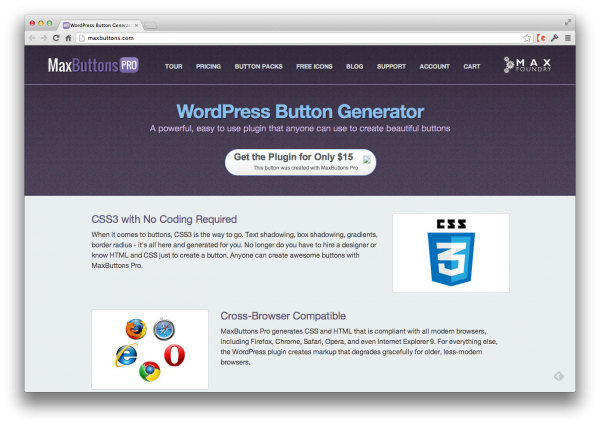Screen dimensions: 600x426
Task: Visit the Blog page
Action: [x=354, y=67]
